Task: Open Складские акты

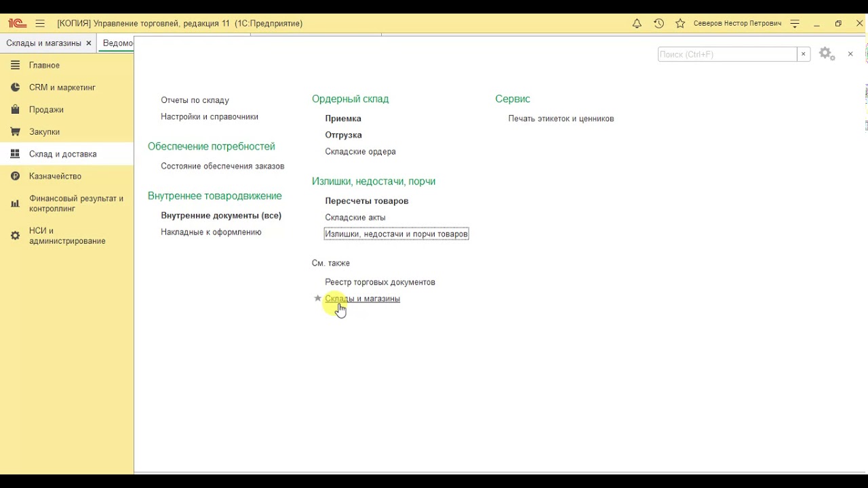Action: click(355, 218)
